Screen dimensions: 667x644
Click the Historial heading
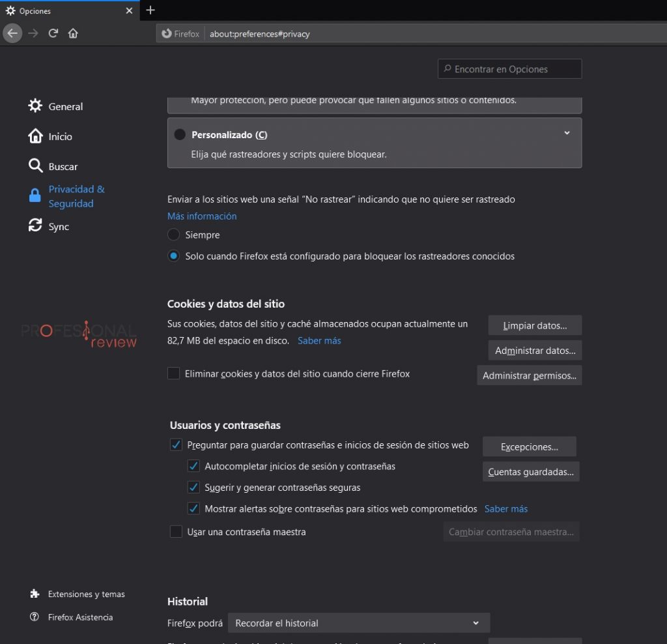coord(188,601)
